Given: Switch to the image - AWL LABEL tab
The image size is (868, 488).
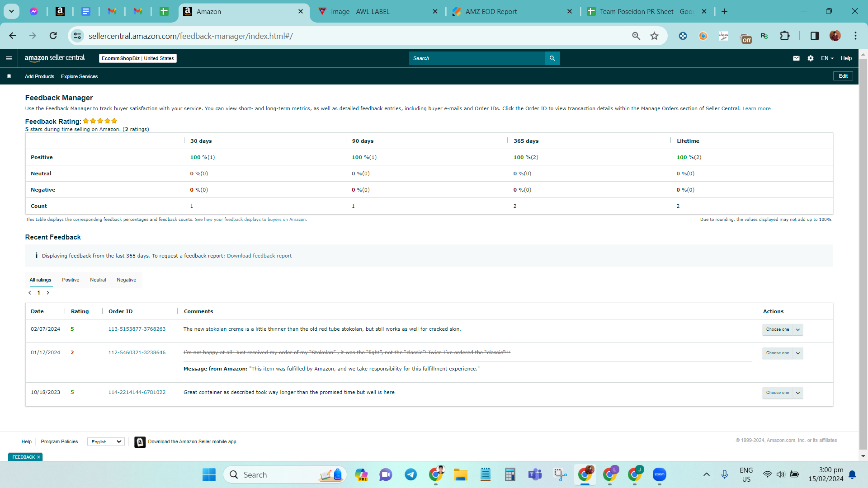Looking at the screenshot, I should click(377, 12).
